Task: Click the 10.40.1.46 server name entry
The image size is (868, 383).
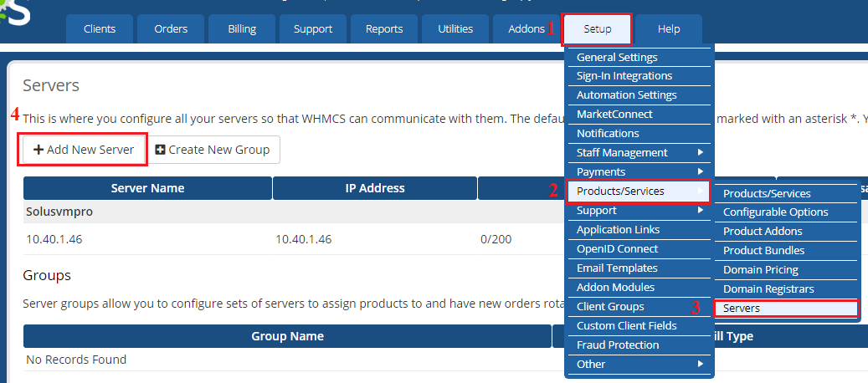Action: tap(54, 239)
